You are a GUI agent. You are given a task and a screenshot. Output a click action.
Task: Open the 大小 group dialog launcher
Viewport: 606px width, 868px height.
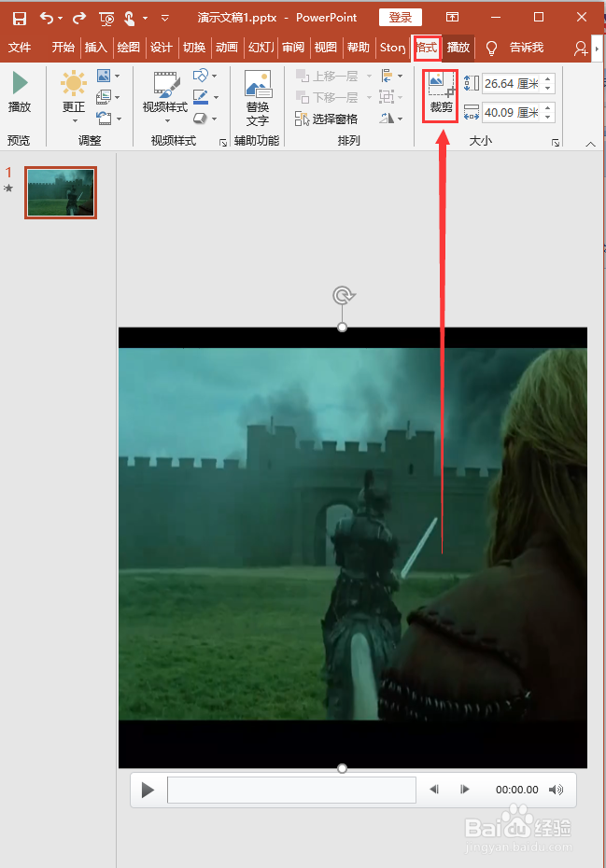click(x=556, y=143)
